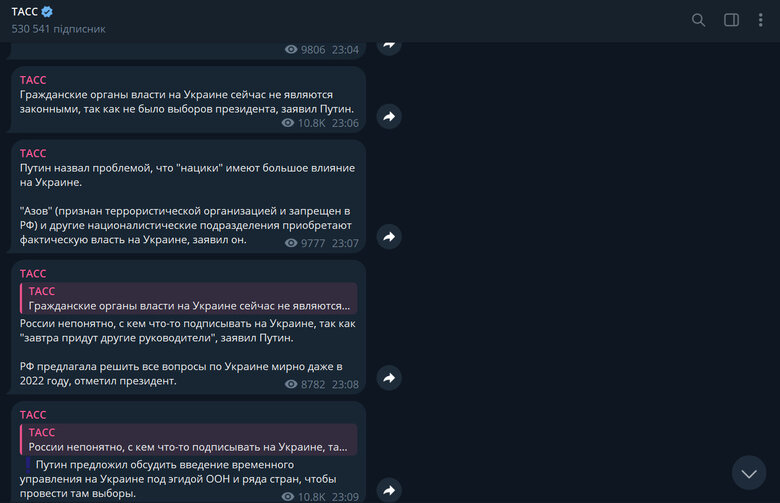
Task: Click the 9806 views eye icon
Action: [x=291, y=50]
